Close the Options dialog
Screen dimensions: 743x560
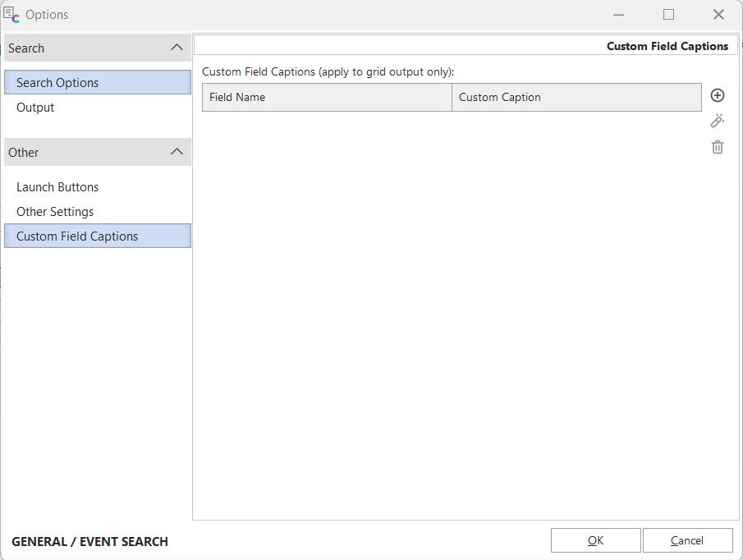[x=718, y=15]
